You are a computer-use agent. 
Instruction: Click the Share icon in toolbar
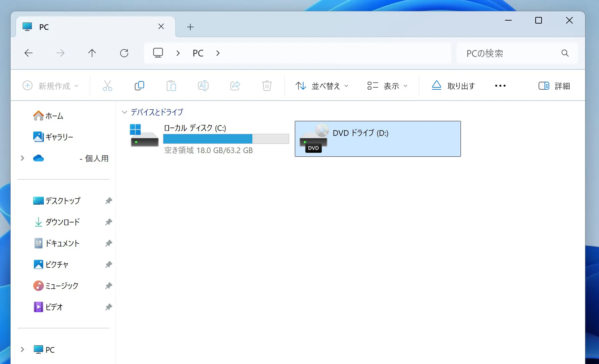tap(235, 86)
